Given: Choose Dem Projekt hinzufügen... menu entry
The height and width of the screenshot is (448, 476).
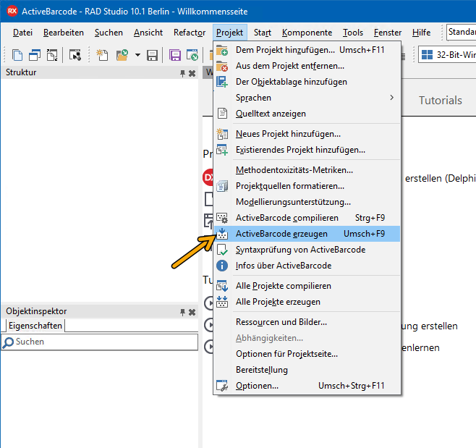Looking at the screenshot, I should pyautogui.click(x=307, y=50).
